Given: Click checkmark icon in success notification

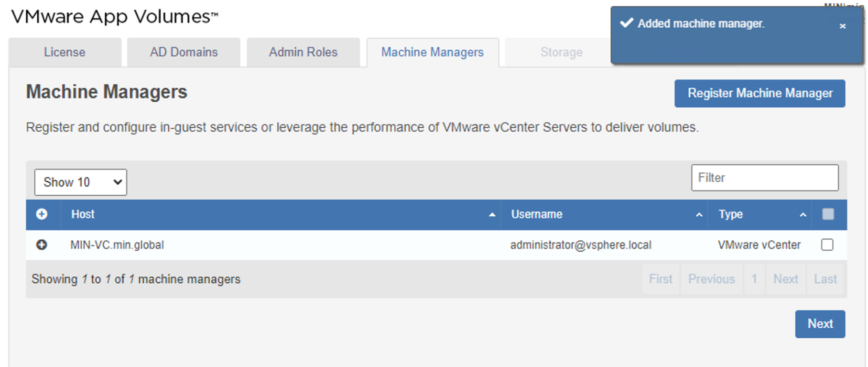Looking at the screenshot, I should [x=626, y=22].
